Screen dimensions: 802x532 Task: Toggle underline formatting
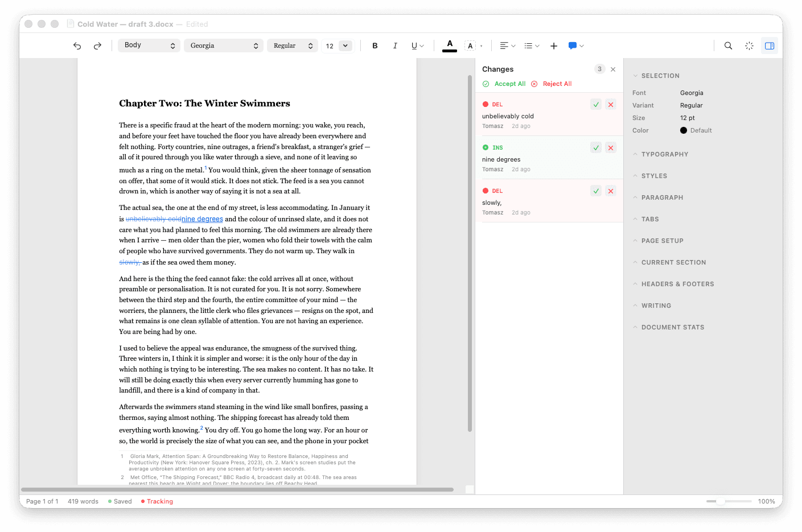(x=414, y=46)
